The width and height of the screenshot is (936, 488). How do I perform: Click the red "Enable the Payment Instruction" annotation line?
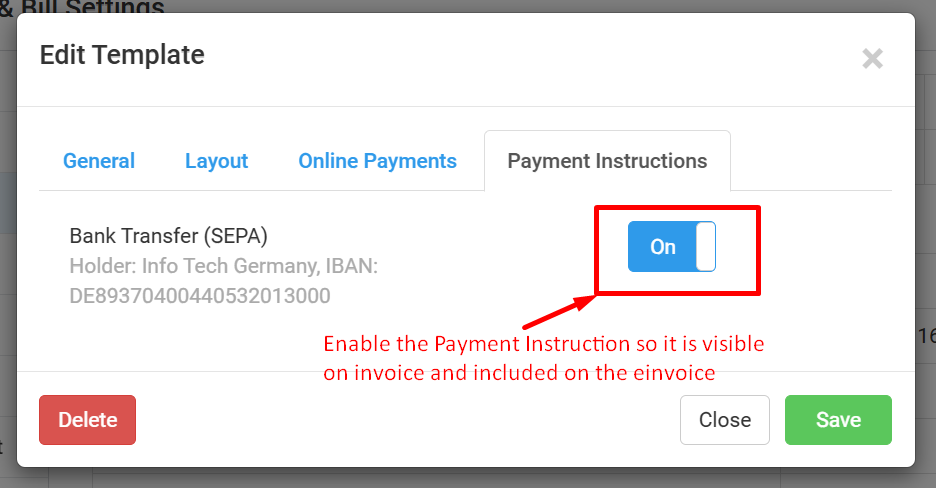(543, 345)
